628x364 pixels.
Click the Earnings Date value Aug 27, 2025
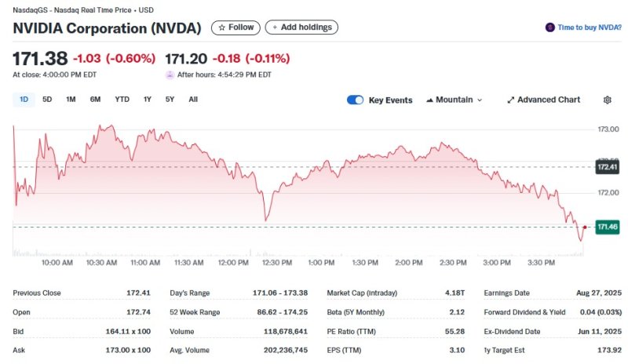pos(597,293)
